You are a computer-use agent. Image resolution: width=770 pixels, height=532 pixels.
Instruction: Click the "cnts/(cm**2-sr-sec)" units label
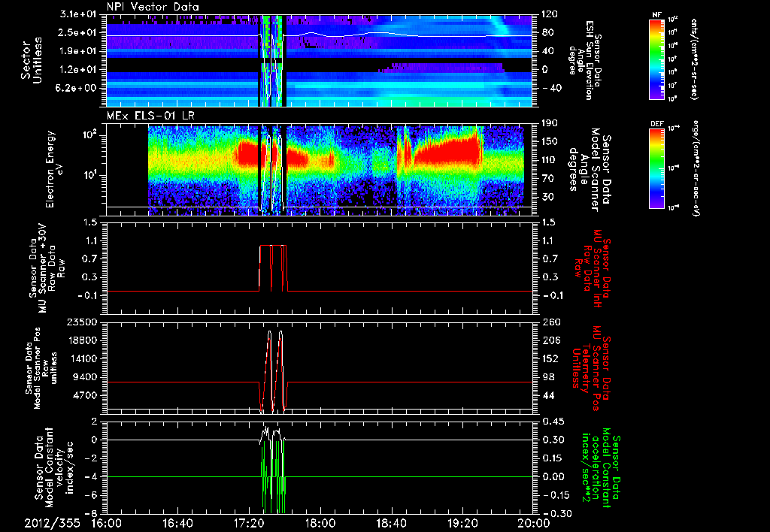coord(694,59)
